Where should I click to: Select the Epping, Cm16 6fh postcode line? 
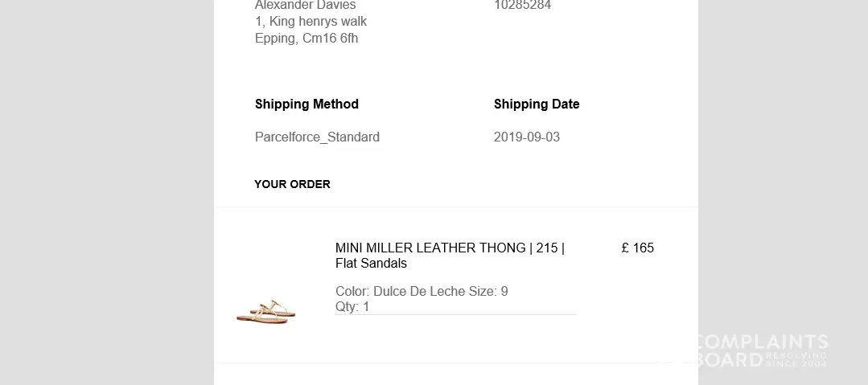click(306, 39)
